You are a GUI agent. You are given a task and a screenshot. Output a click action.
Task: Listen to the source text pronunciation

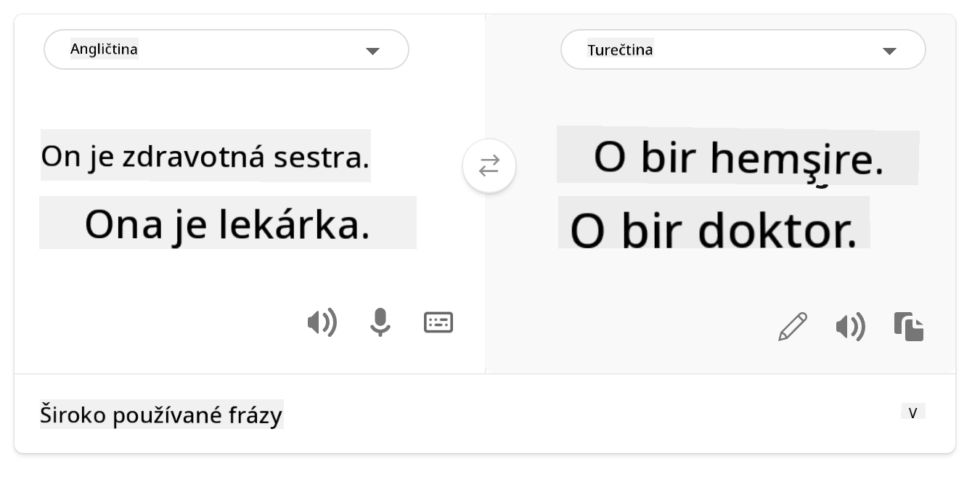tap(322, 322)
